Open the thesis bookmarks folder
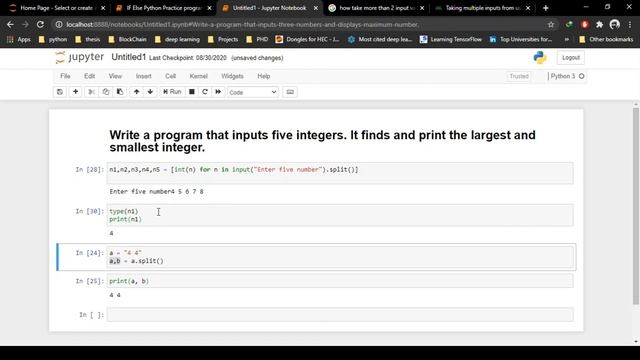Image resolution: width=640 pixels, height=360 pixels. pyautogui.click(x=88, y=40)
